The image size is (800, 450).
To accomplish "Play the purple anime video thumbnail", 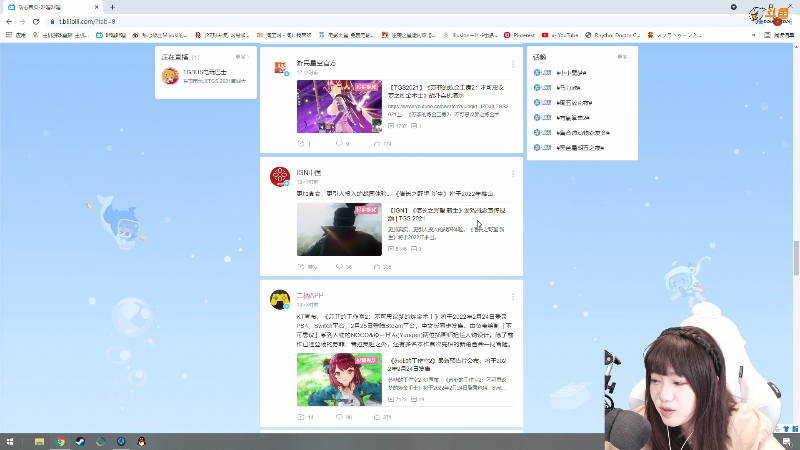I will pyautogui.click(x=339, y=106).
